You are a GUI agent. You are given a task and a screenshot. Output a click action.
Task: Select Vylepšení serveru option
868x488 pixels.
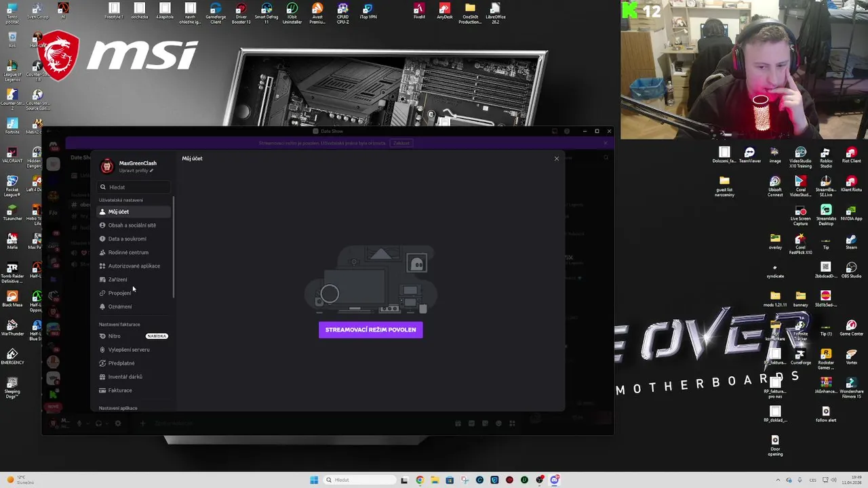pos(134,350)
